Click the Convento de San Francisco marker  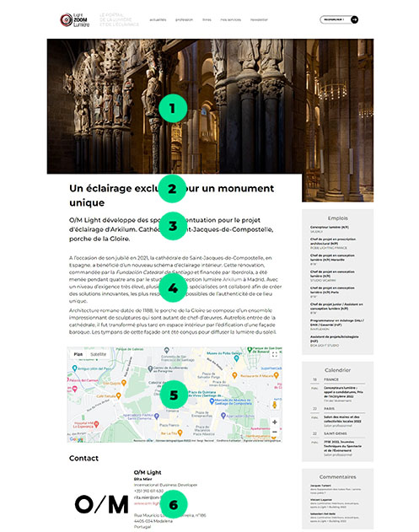pos(166,350)
